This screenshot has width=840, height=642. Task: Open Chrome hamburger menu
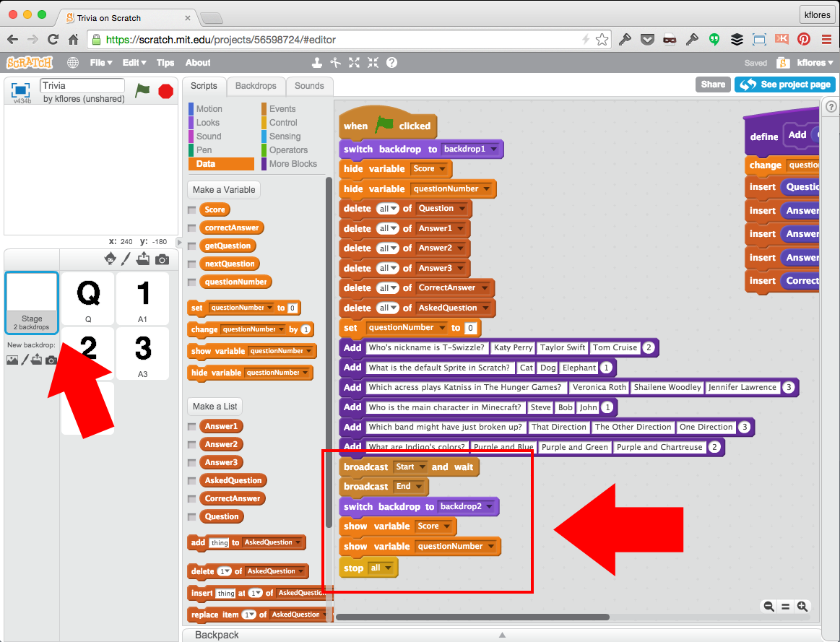coord(826,39)
